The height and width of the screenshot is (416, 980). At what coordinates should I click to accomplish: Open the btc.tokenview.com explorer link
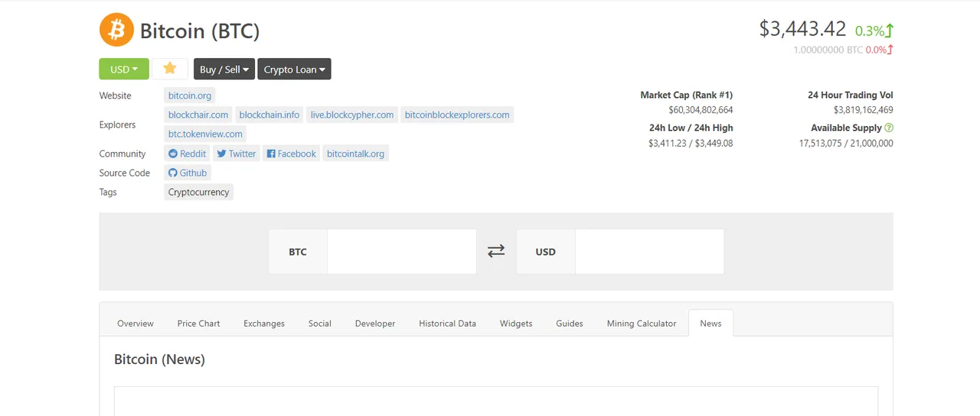click(205, 134)
